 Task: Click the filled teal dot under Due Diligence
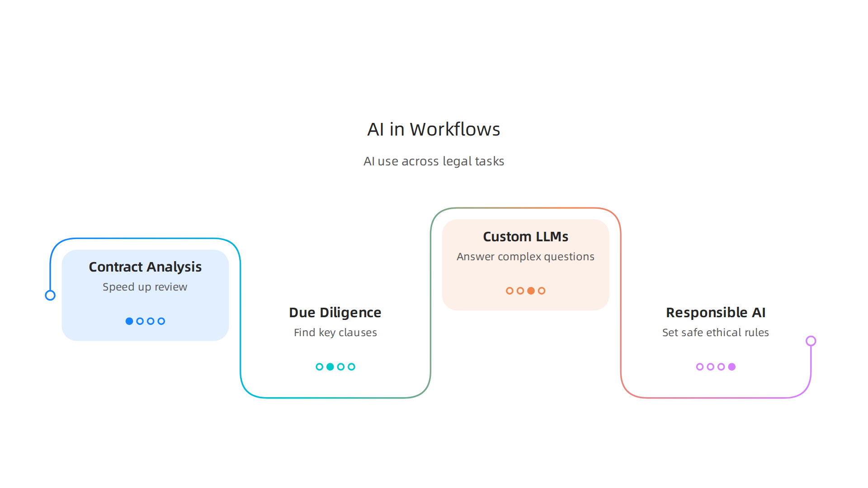tap(330, 367)
